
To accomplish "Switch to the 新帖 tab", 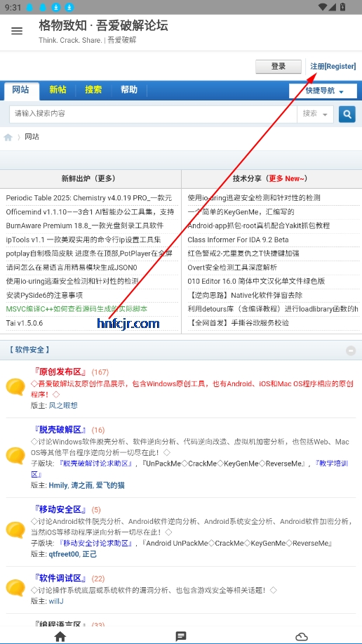I will point(58,89).
